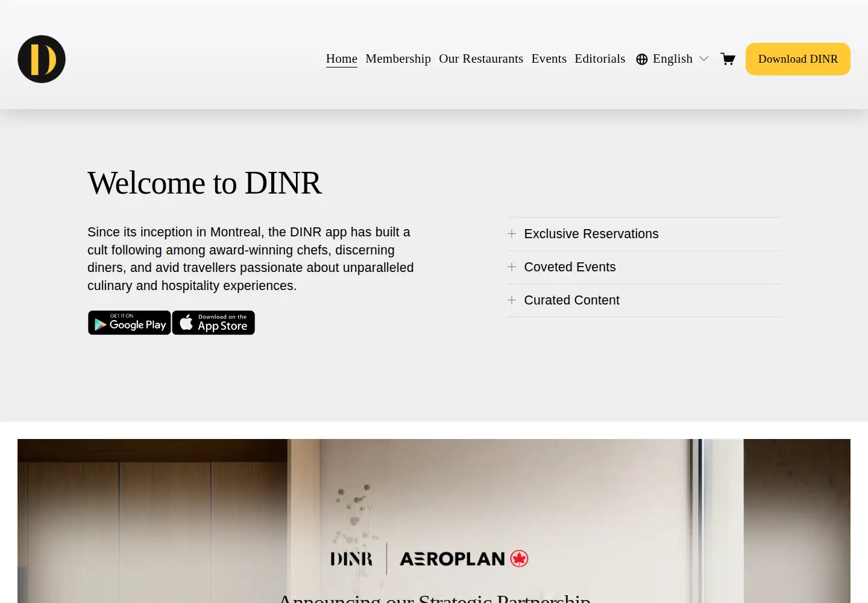Expand the Exclusive Reservations accordion
This screenshot has height=603, width=868.
(x=644, y=234)
